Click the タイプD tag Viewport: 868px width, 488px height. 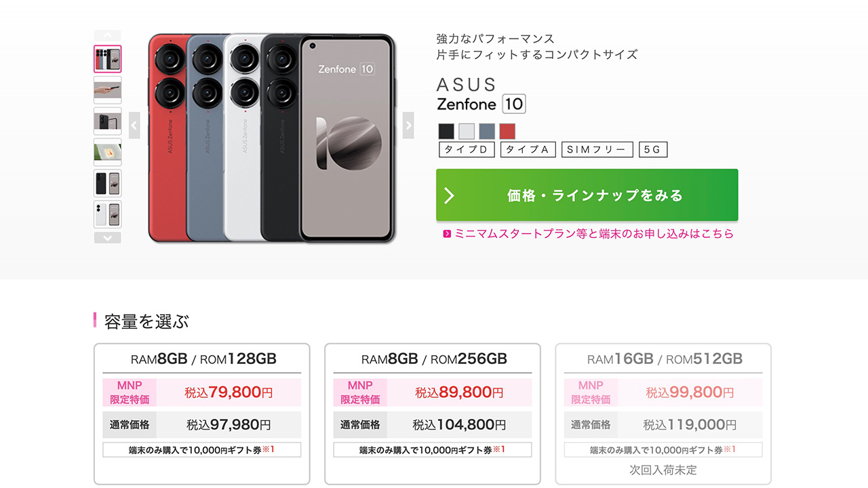[467, 150]
